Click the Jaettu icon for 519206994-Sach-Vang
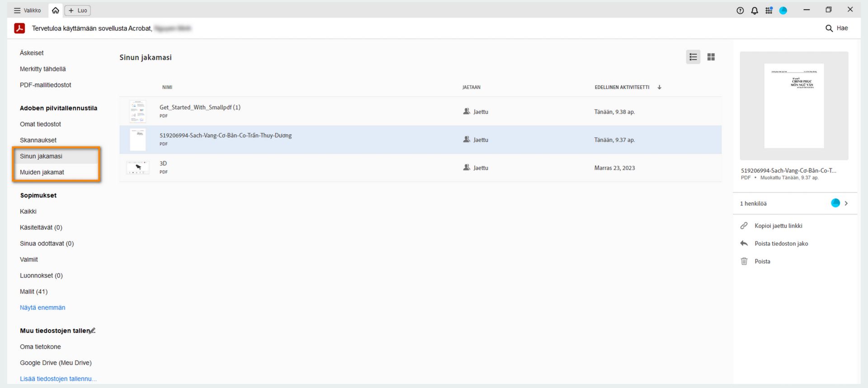Screen dimensions: 868x388 [467, 139]
